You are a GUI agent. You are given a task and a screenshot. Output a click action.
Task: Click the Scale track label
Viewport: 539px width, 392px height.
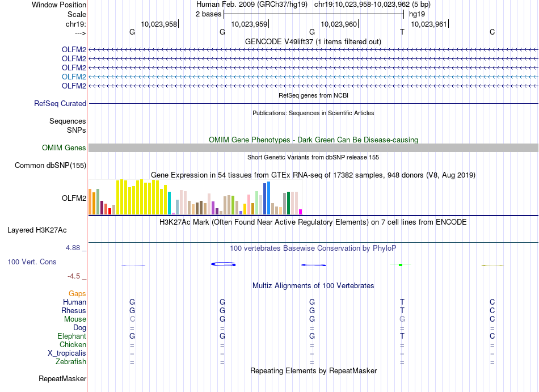pyautogui.click(x=77, y=14)
